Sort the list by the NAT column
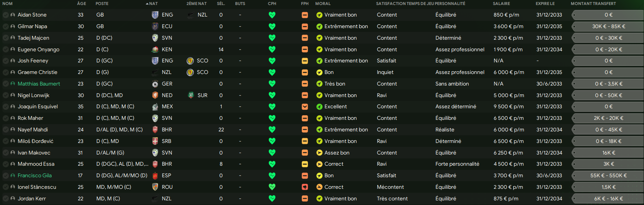Screen dimensions: 644x205 pos(153,3)
